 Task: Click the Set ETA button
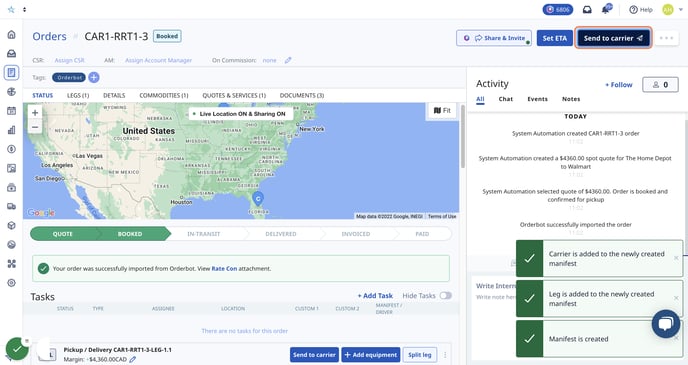555,38
